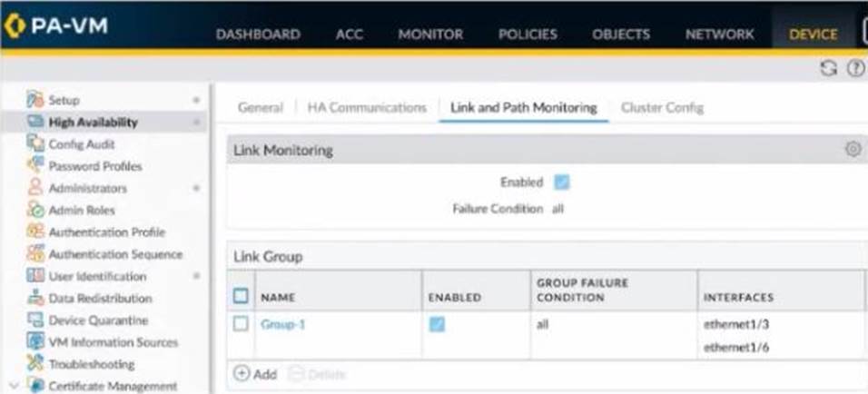Open Link Monitoring settings gear icon
The image size is (868, 394).
[x=853, y=149]
